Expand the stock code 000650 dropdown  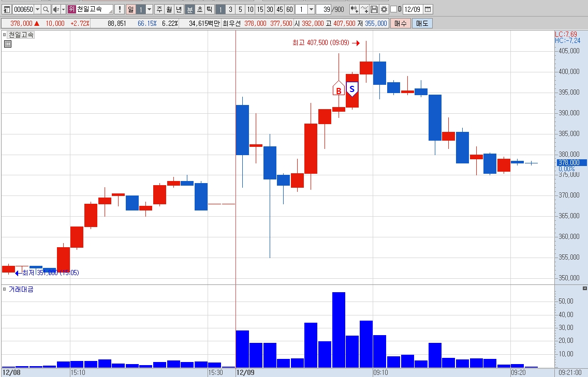coord(37,9)
